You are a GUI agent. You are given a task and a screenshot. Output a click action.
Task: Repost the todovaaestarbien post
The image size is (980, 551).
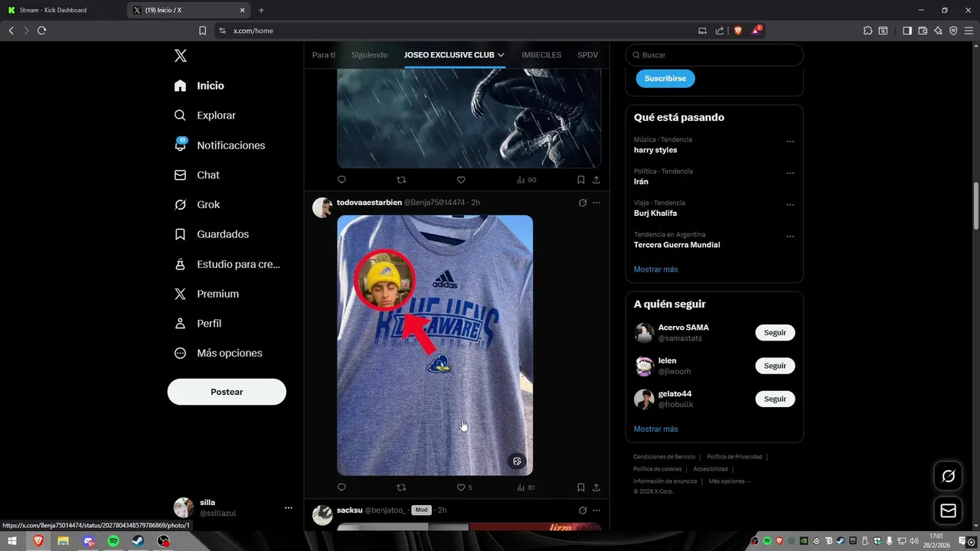[x=401, y=487]
